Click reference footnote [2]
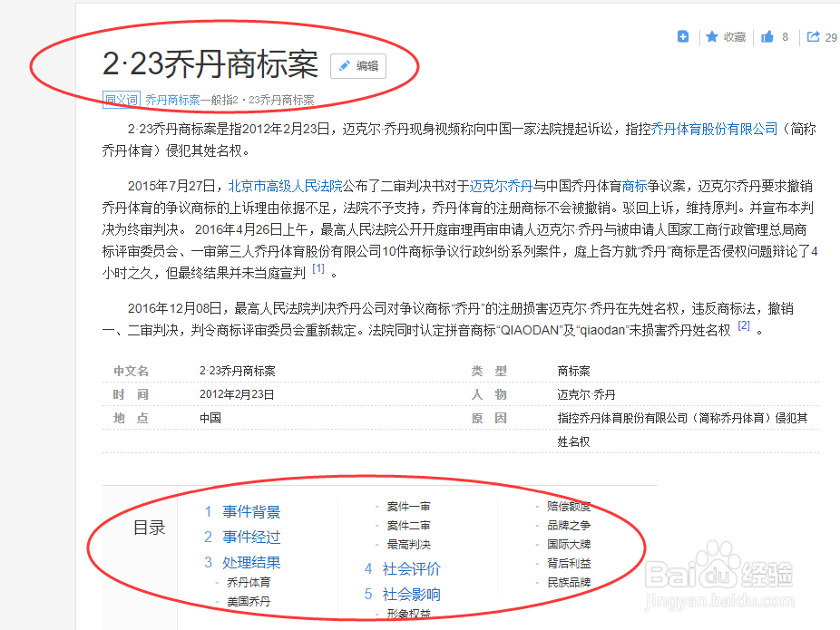Viewport: 840px width, 630px height. coord(744,325)
